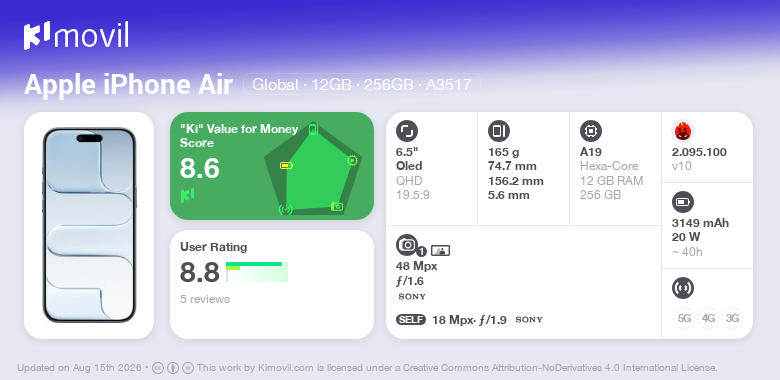Click the phone dimensions icon
Viewport: 780px width, 380px height.
[499, 131]
